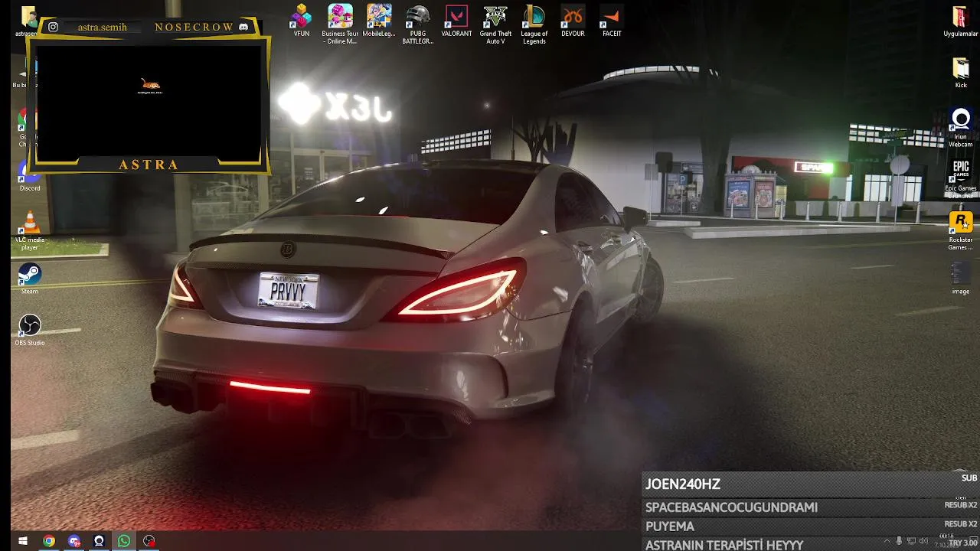Select the astra.semih text in the overlay

click(102, 28)
